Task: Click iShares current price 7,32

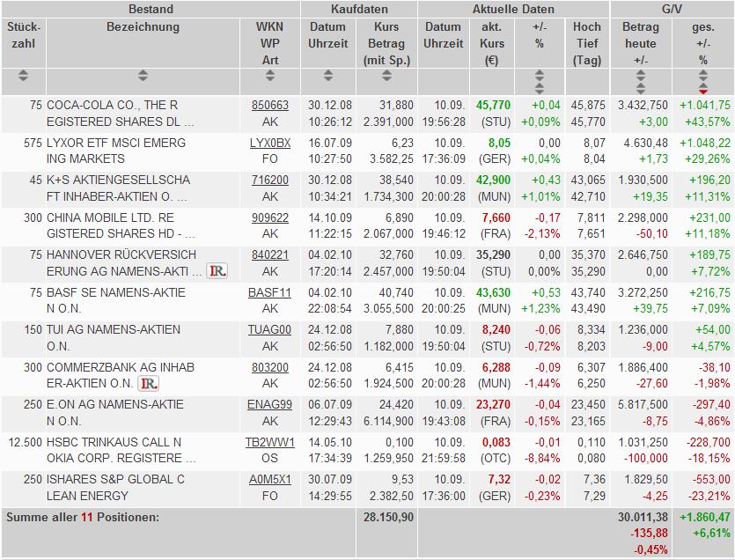Action: point(499,479)
